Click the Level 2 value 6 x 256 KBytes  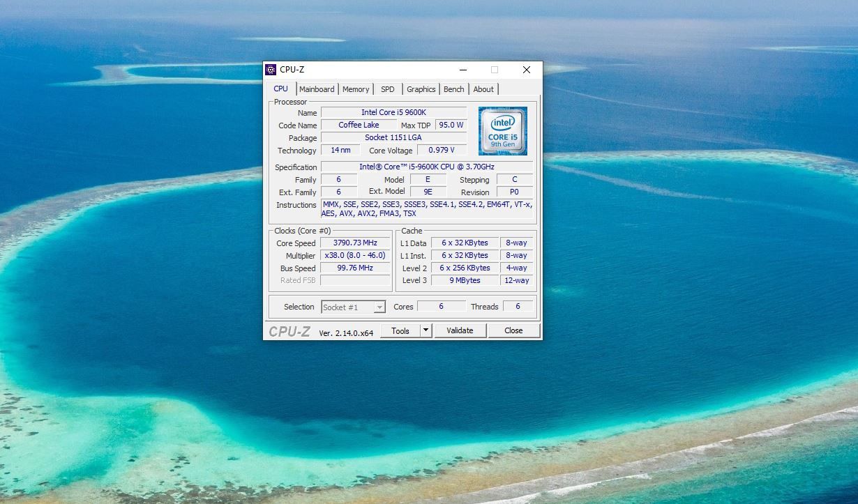coord(465,268)
